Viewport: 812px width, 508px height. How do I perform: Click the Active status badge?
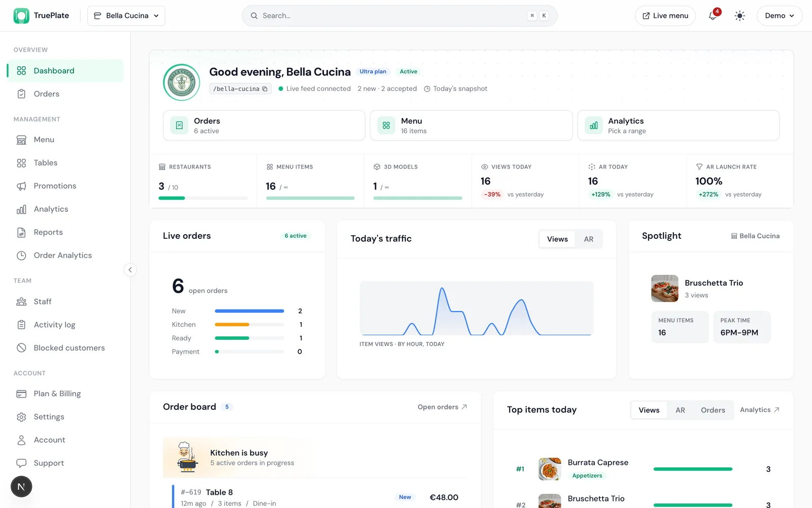pos(409,72)
